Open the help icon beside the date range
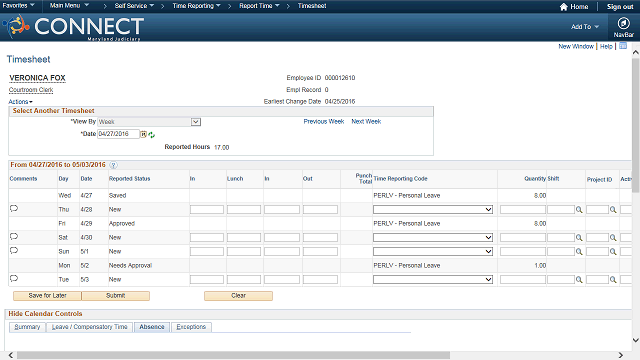Image resolution: width=640 pixels, height=360 pixels. point(113,165)
